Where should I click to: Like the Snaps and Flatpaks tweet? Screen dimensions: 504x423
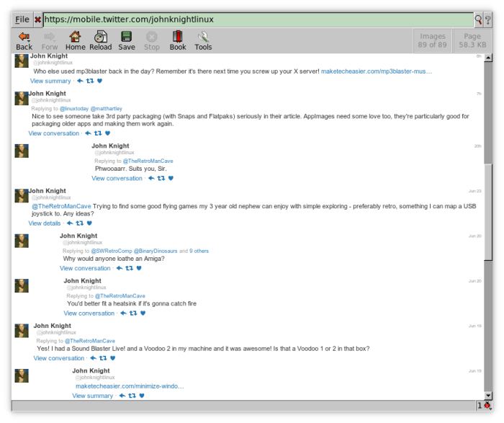pyautogui.click(x=108, y=133)
